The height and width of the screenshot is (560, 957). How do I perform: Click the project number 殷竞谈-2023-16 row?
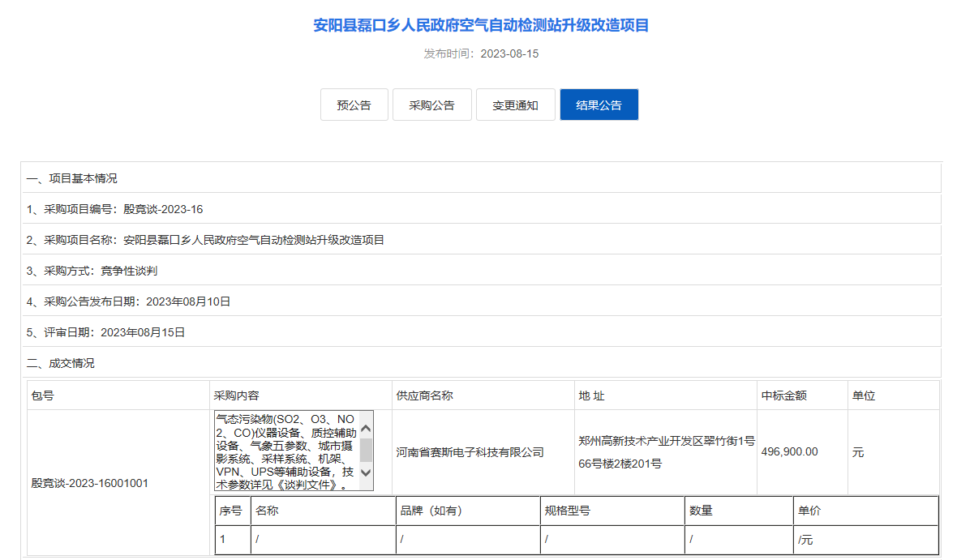482,209
